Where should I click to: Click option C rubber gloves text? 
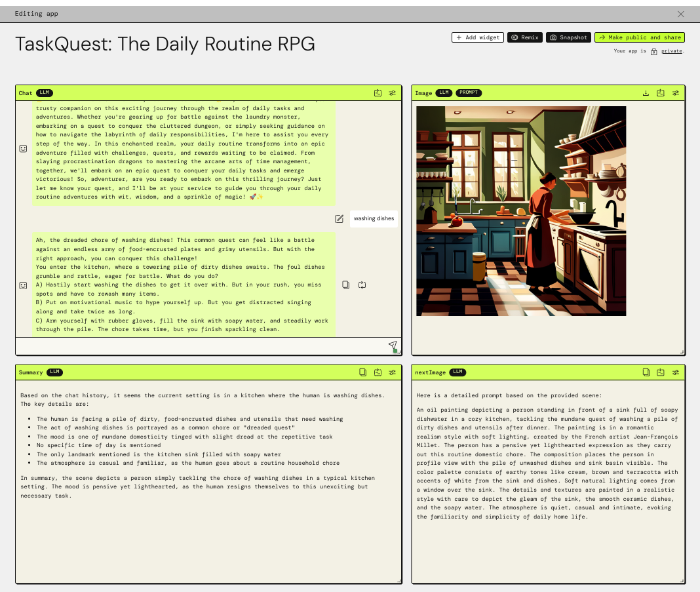coord(182,325)
